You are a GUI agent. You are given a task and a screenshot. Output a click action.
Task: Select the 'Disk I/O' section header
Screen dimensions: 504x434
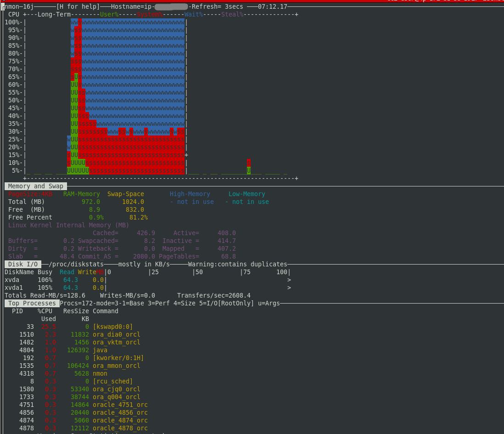tap(23, 264)
